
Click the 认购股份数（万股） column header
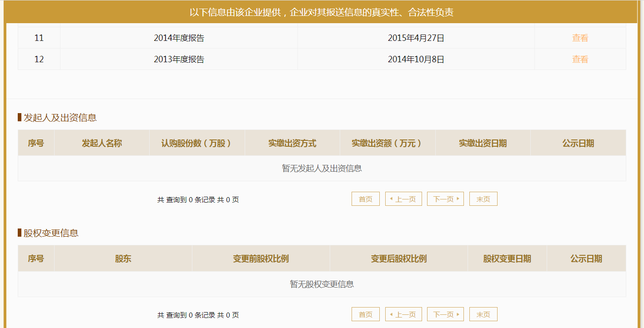pyautogui.click(x=196, y=143)
